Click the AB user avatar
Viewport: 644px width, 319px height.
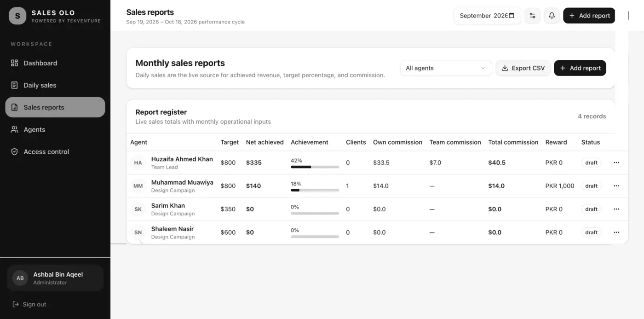coord(20,278)
